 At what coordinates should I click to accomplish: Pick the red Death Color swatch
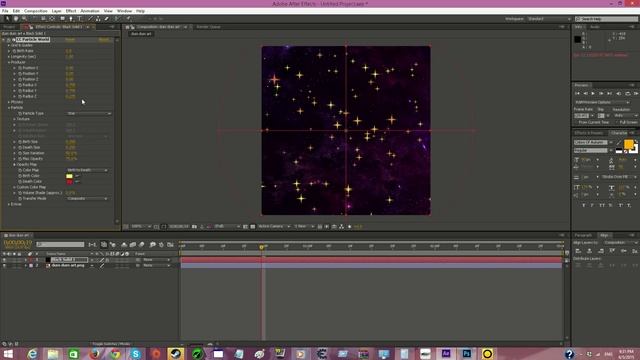pyautogui.click(x=69, y=182)
